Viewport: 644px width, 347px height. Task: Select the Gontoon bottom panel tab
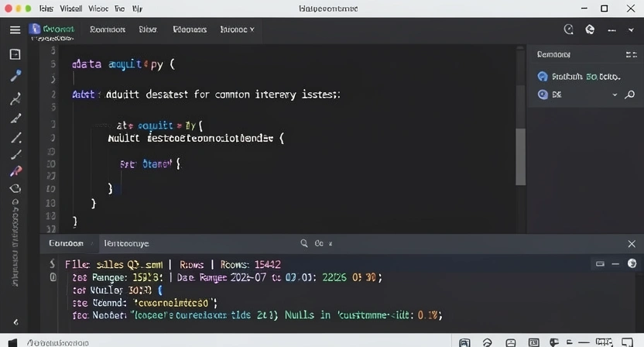coord(66,243)
